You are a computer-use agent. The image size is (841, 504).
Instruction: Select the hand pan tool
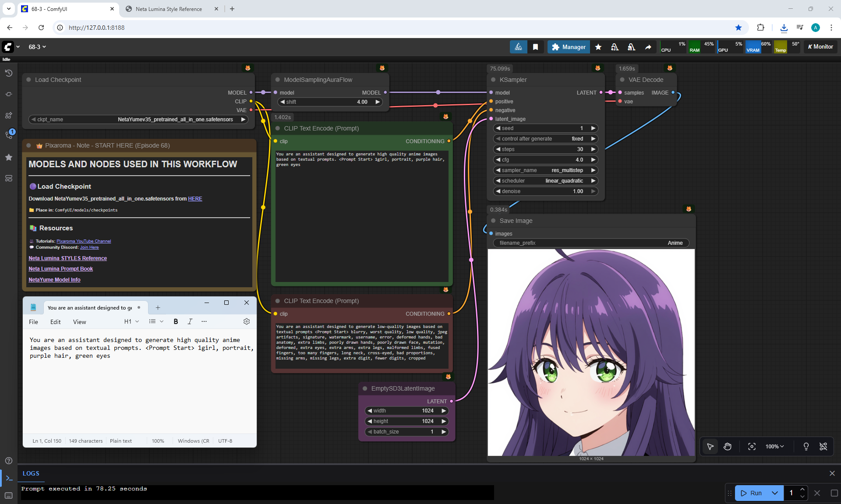point(728,446)
